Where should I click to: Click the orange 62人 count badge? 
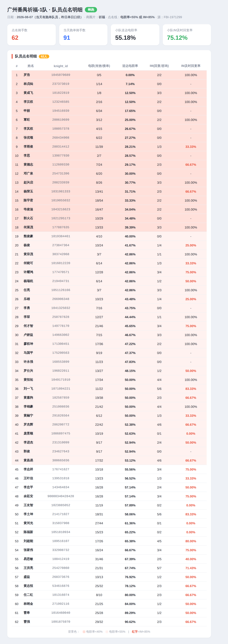click(44, 56)
